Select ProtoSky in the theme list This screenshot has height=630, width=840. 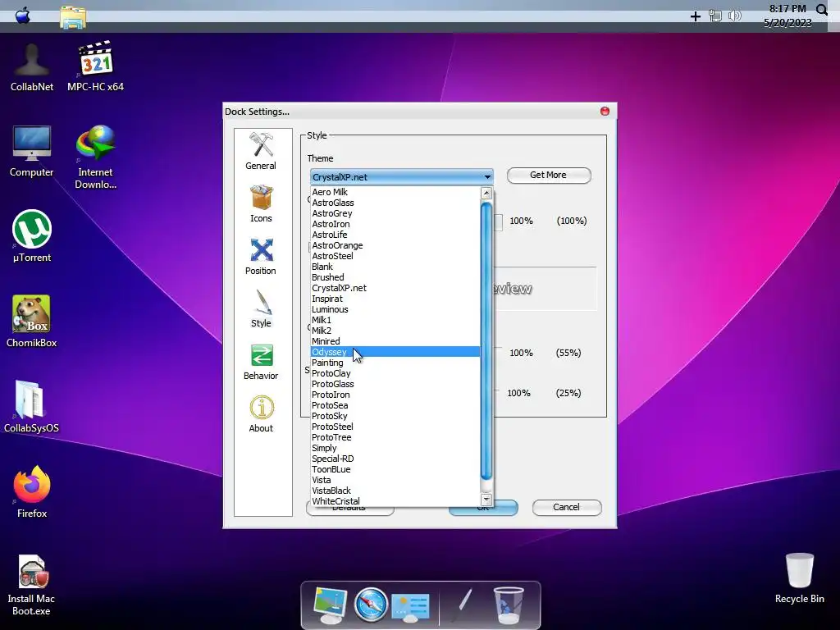(395, 416)
